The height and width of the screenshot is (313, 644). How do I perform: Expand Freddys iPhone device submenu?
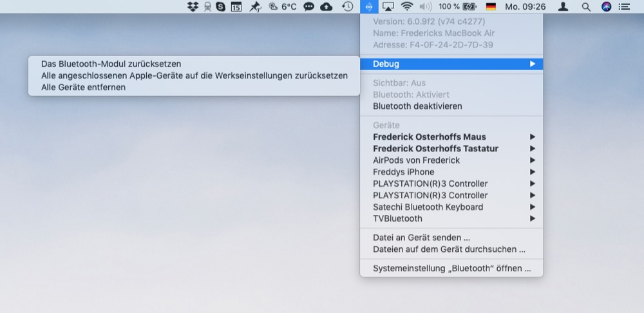coord(532,172)
